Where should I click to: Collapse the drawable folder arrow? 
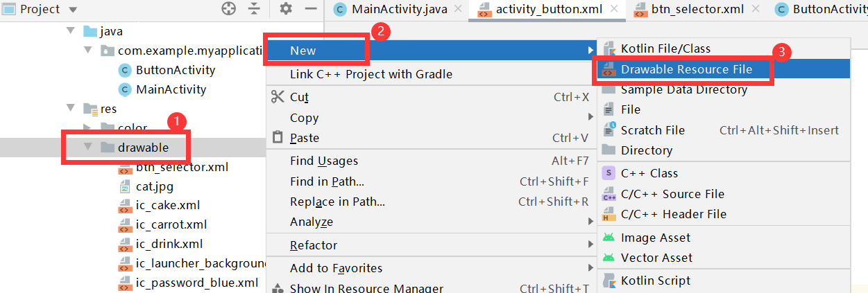[x=87, y=147]
